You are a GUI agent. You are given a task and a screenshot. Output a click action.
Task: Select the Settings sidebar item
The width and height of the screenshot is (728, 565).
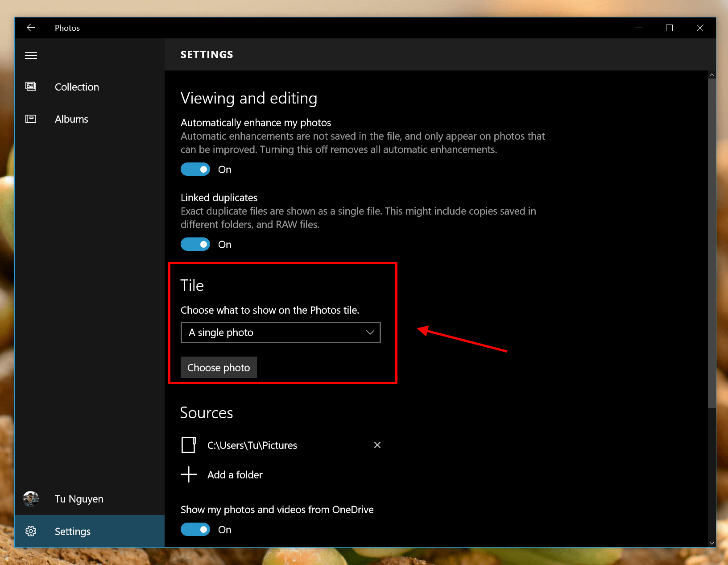(x=90, y=531)
